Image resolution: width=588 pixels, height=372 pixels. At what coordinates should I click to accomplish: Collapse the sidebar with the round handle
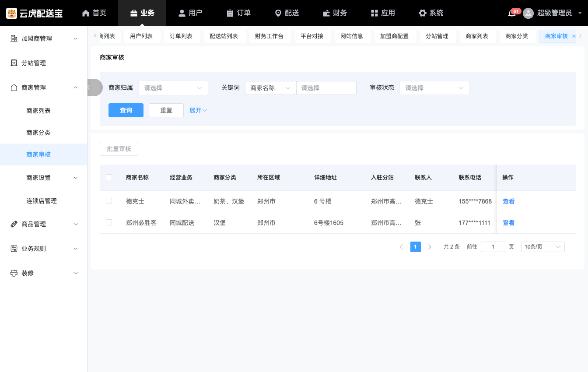pyautogui.click(x=94, y=88)
